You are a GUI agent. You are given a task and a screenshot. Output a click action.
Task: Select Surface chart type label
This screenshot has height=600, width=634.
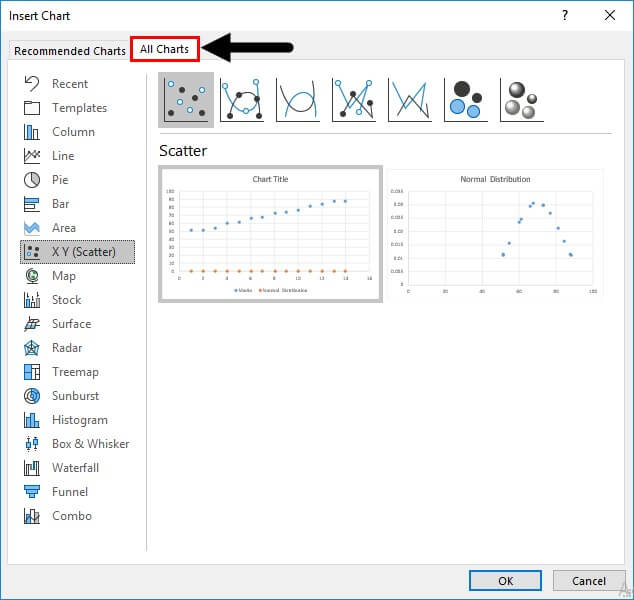point(72,324)
